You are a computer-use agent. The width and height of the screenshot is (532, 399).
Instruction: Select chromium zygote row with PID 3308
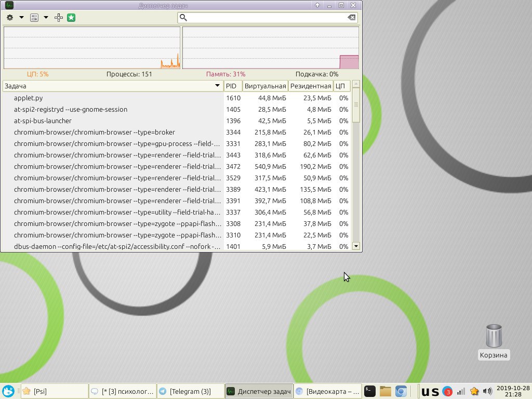point(177,223)
